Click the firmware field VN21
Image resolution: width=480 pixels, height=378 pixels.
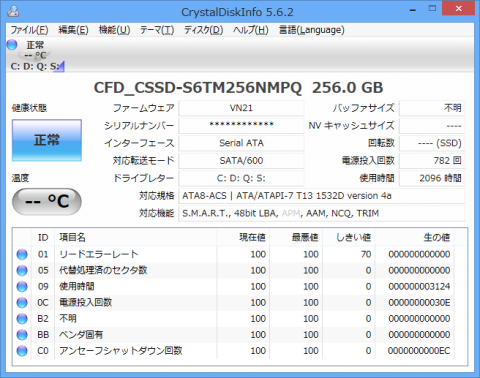point(241,108)
